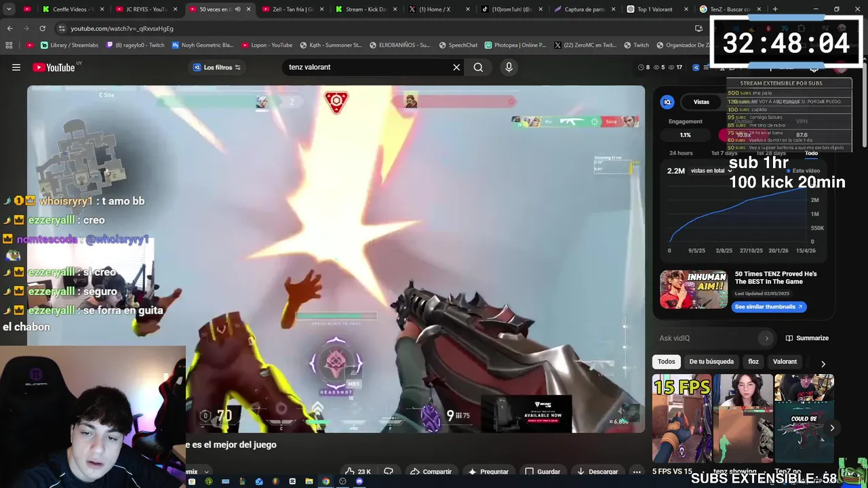This screenshot has height=488, width=868.
Task: Select the floz filter chip
Action: point(753,361)
